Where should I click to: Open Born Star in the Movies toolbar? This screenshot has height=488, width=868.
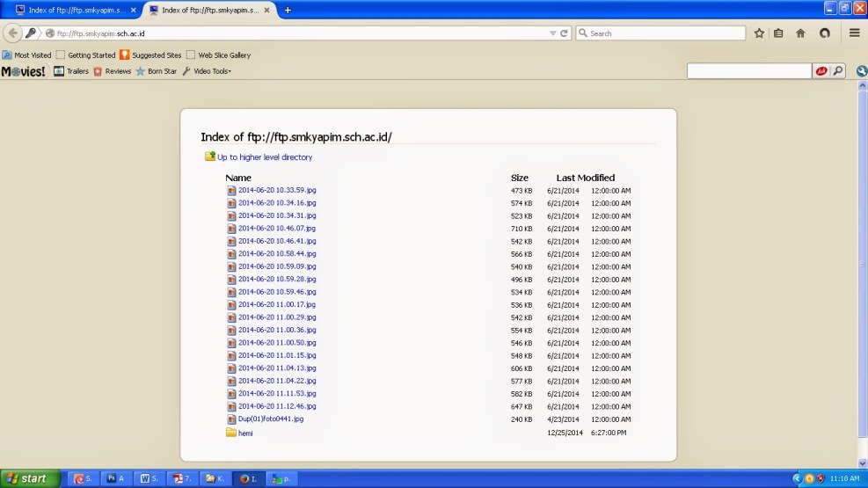click(x=157, y=71)
